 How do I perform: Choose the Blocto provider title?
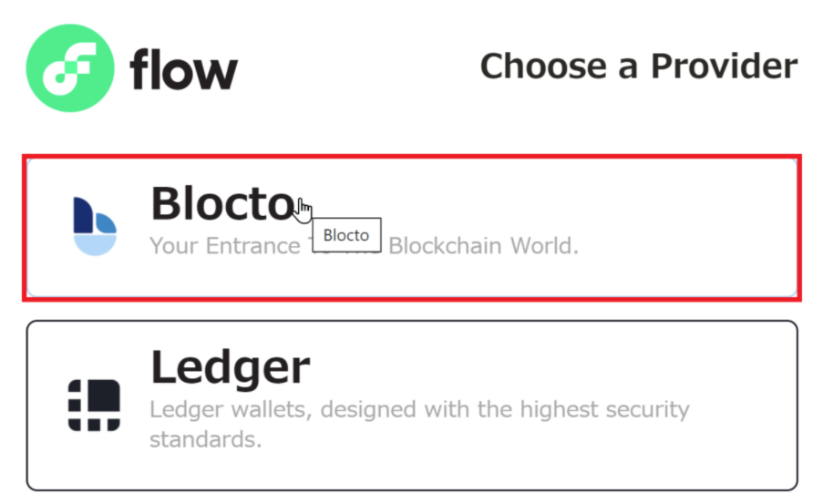click(x=221, y=202)
